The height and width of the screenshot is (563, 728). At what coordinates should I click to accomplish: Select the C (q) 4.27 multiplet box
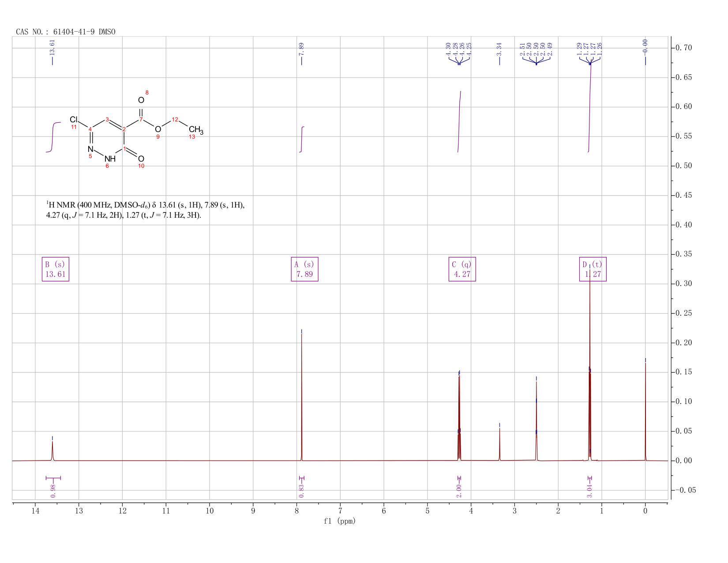[x=462, y=269]
